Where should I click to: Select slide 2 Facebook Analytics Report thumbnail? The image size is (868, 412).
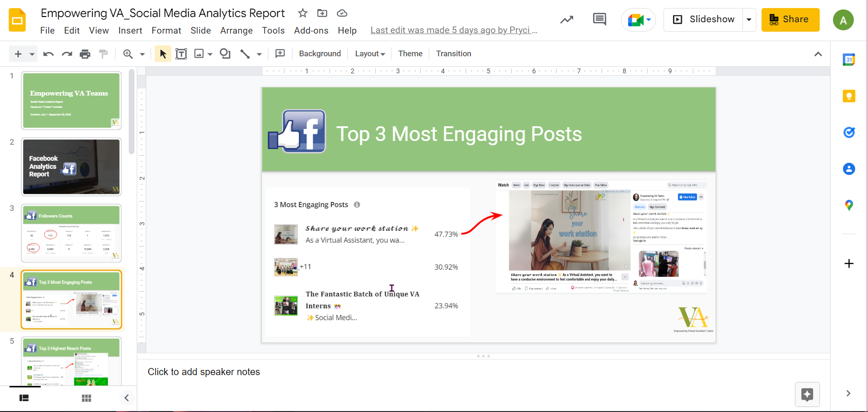tap(71, 167)
